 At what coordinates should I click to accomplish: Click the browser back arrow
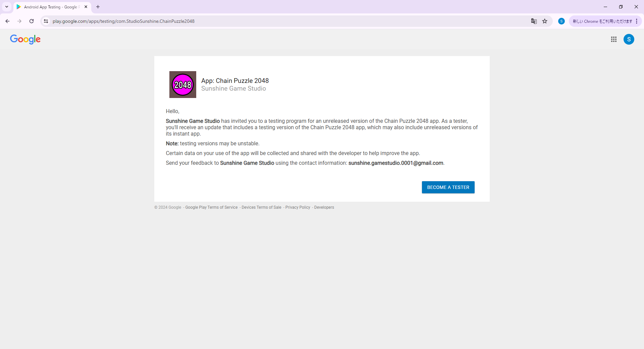(x=7, y=21)
